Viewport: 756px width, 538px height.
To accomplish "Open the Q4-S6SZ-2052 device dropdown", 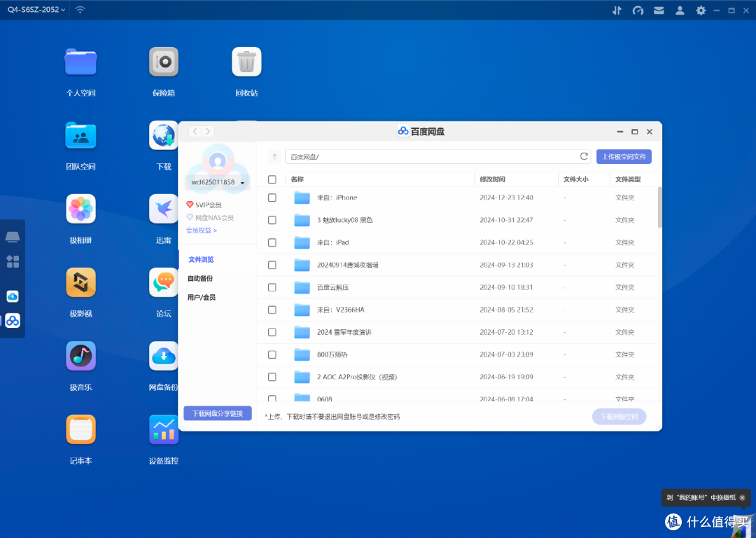I will point(36,10).
